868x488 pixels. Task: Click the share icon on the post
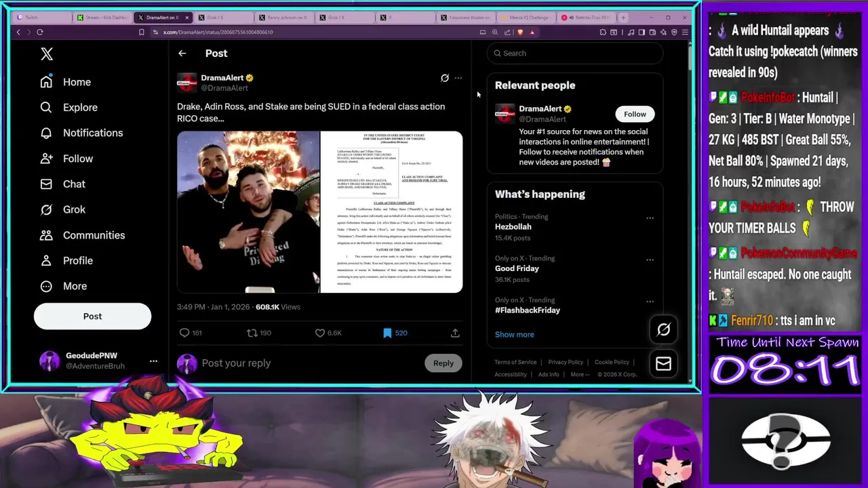point(455,333)
